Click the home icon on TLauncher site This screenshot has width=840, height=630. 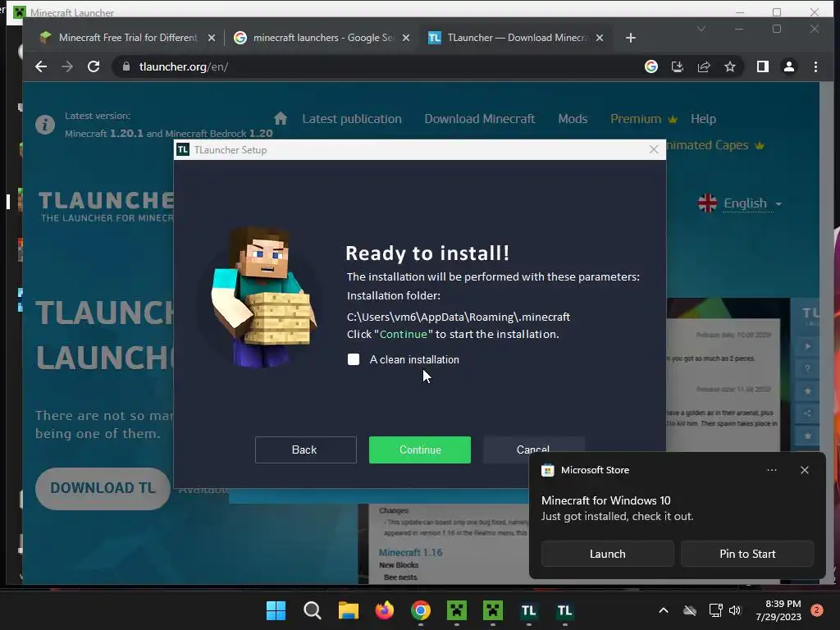(281, 118)
